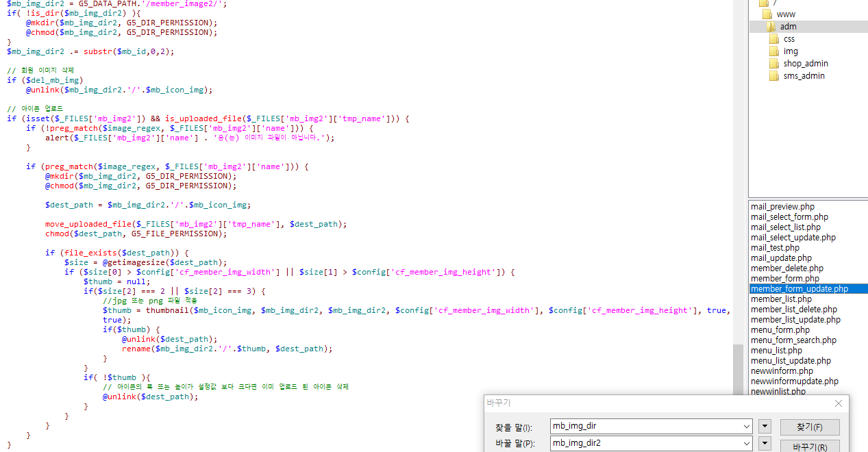Select the css folder label
Viewport: 868px width, 452px height.
coord(789,39)
